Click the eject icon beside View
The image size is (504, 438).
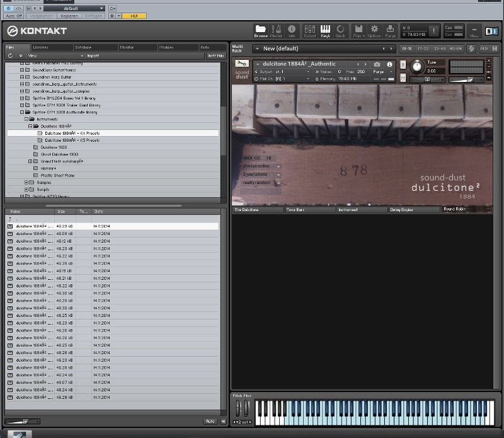click(21, 55)
